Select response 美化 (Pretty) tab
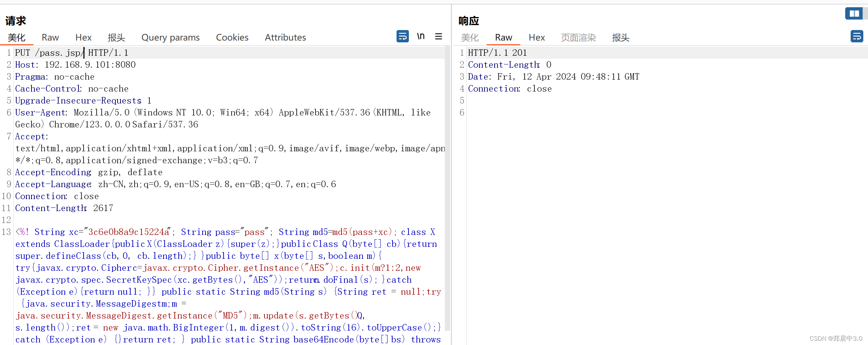The width and height of the screenshot is (868, 345). coord(470,37)
